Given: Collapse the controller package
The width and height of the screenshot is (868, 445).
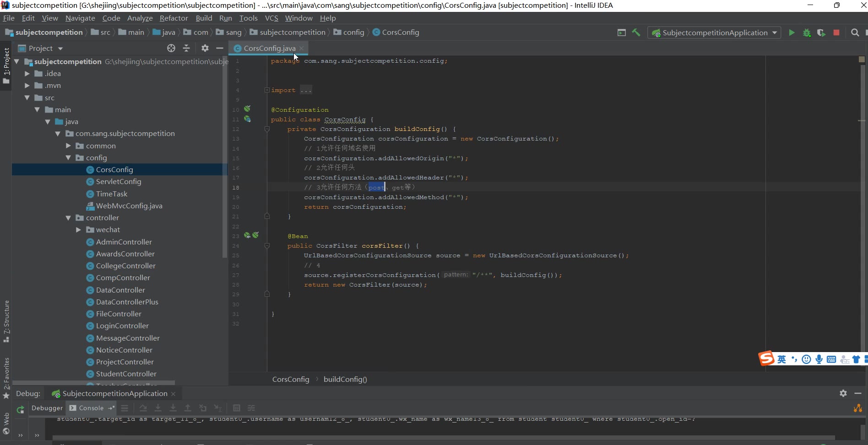Looking at the screenshot, I should (68, 218).
